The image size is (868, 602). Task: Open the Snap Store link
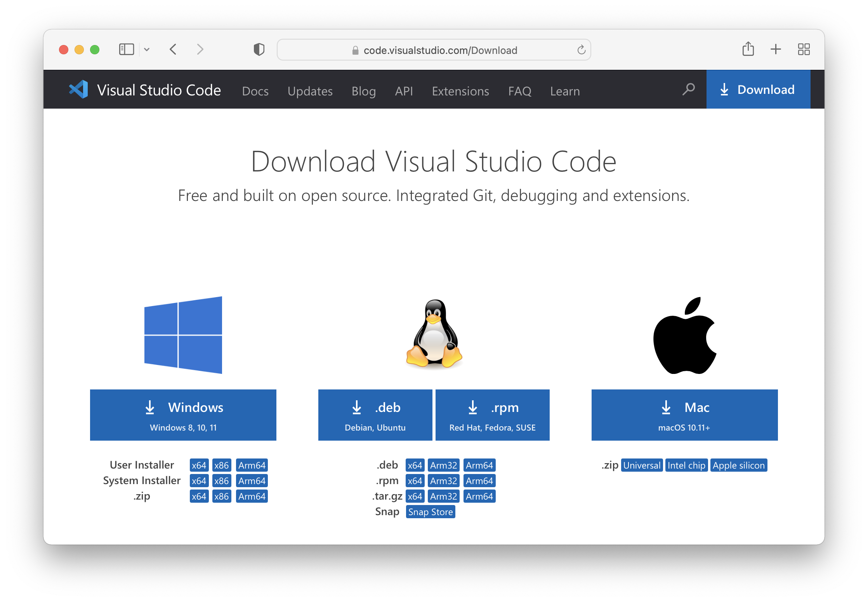coord(430,512)
